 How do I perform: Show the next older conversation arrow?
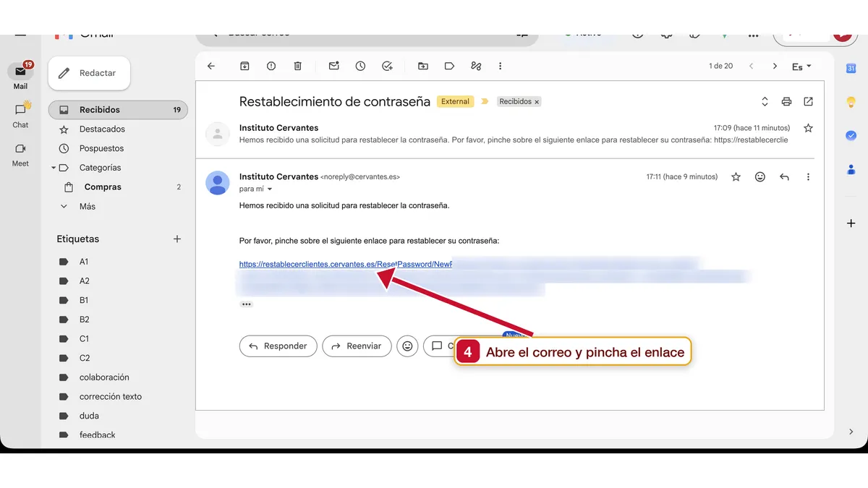[x=775, y=66]
